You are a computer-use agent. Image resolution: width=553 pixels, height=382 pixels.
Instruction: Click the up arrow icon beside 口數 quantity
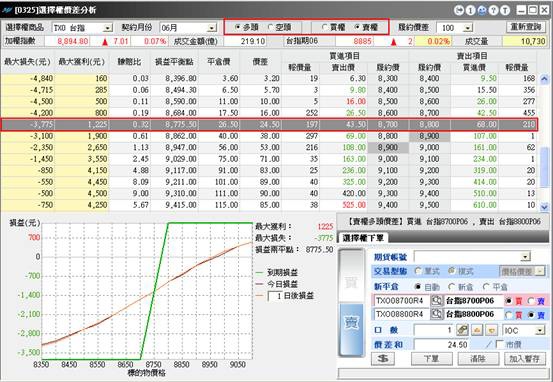(x=478, y=330)
